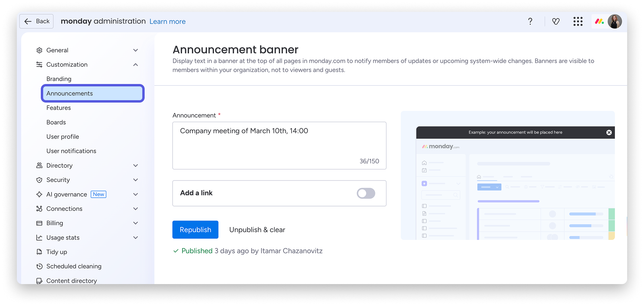
Task: Expand the AI governance section chevron
Action: pos(136,194)
